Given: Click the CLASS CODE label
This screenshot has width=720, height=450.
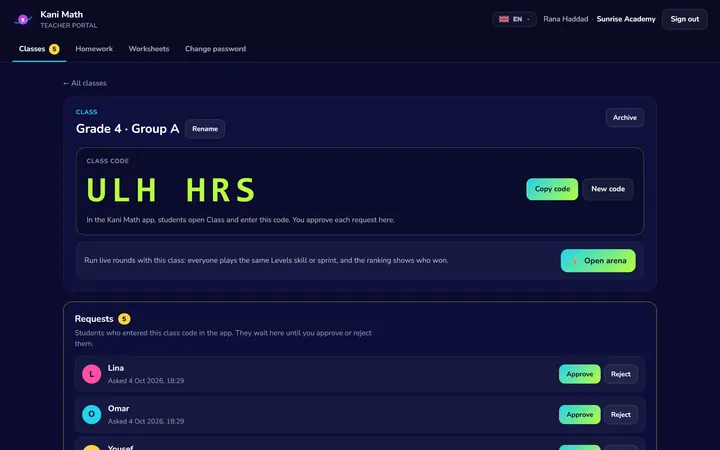Looking at the screenshot, I should point(107,161).
